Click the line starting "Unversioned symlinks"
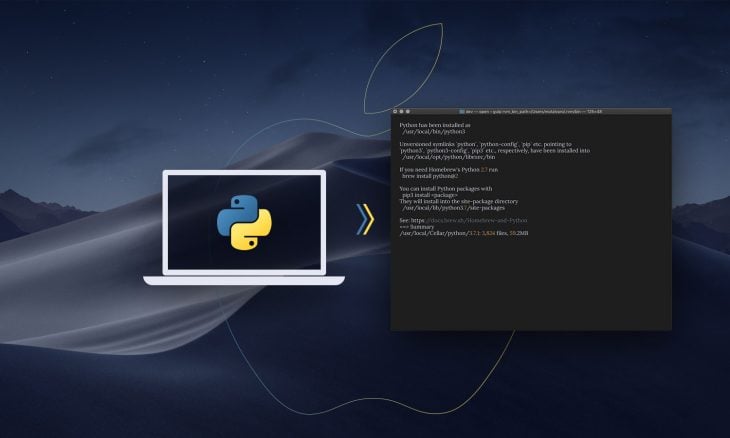Viewport: 730px width, 438px height. (486, 144)
